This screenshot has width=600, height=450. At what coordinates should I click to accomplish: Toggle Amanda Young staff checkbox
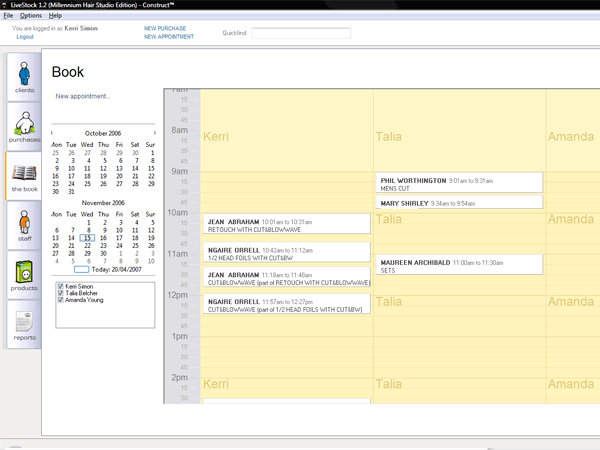pyautogui.click(x=60, y=300)
